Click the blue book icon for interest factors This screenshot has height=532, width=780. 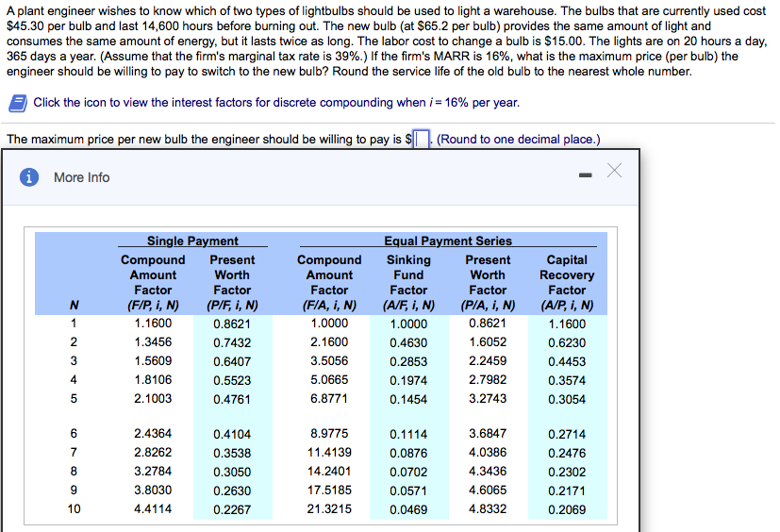pos(18,103)
